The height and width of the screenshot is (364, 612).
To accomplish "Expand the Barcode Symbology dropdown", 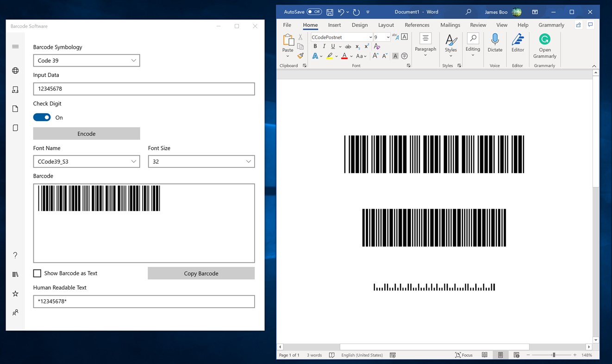I will 87,61.
